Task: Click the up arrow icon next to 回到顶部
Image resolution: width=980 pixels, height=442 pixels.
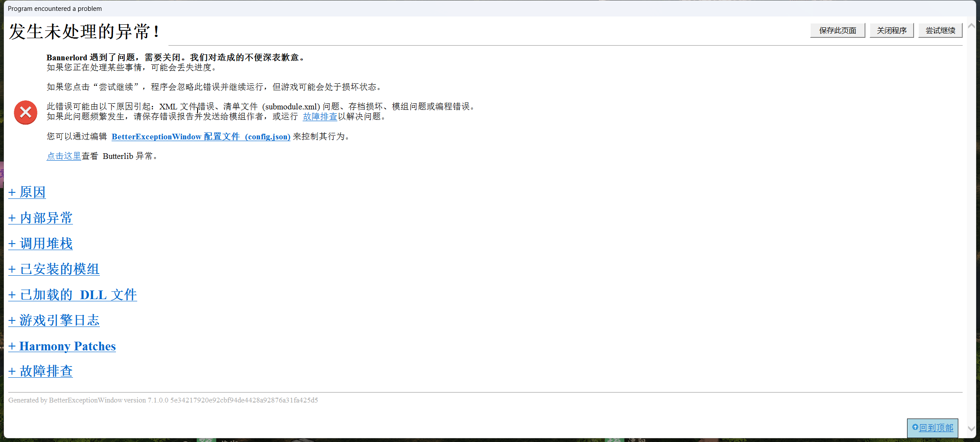Action: [915, 428]
